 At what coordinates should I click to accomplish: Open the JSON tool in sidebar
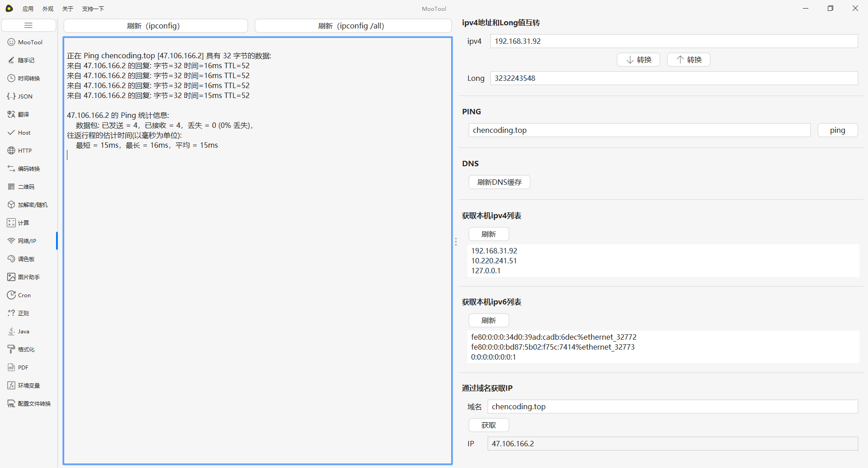pyautogui.click(x=25, y=96)
